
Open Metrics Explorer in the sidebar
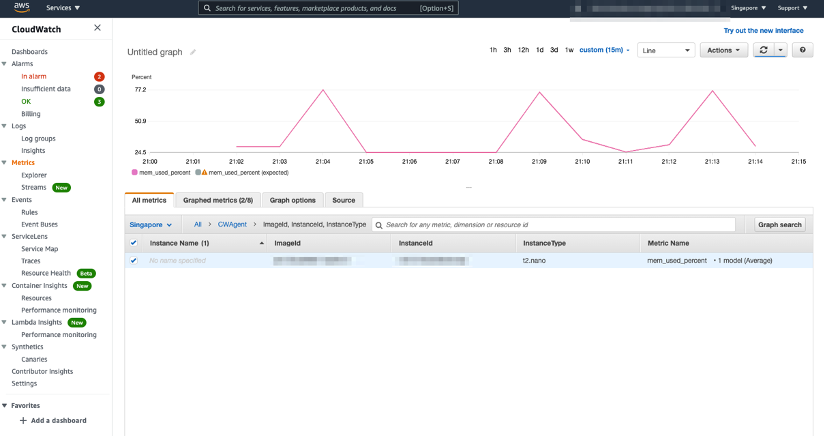34,175
